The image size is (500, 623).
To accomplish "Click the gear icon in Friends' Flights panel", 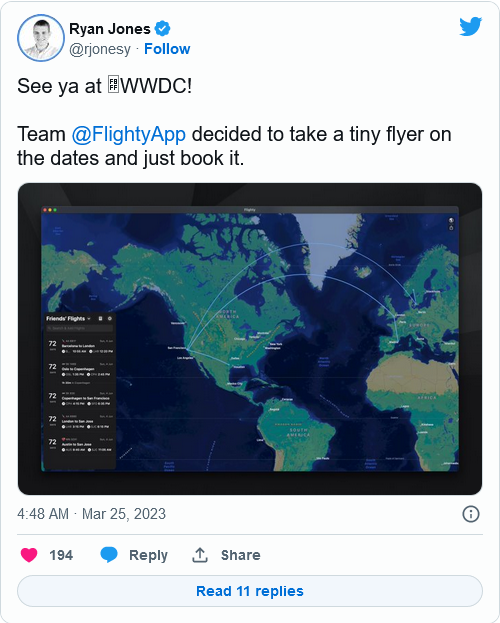I will (x=110, y=319).
